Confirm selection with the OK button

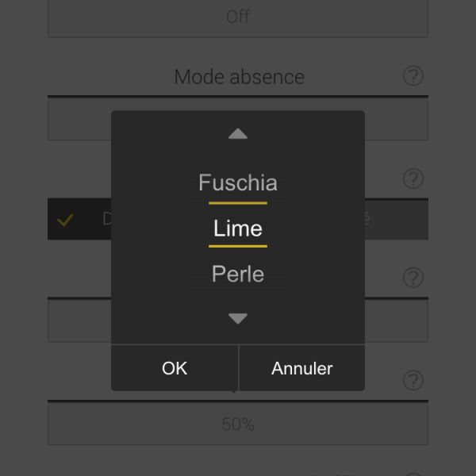(x=175, y=368)
